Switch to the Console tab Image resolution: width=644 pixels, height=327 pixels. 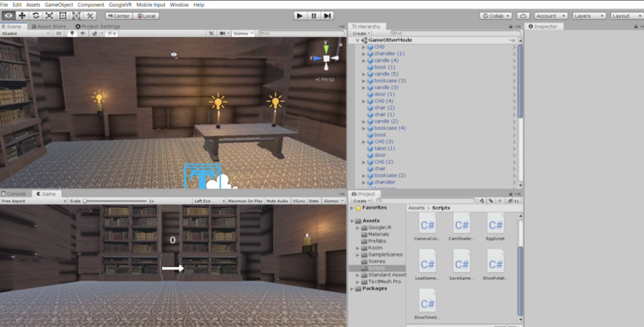tap(14, 194)
